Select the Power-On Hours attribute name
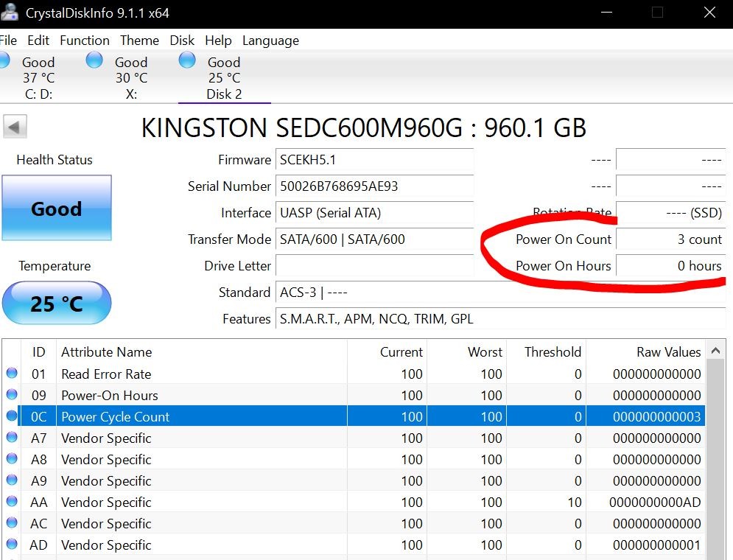The image size is (733, 560). point(109,396)
